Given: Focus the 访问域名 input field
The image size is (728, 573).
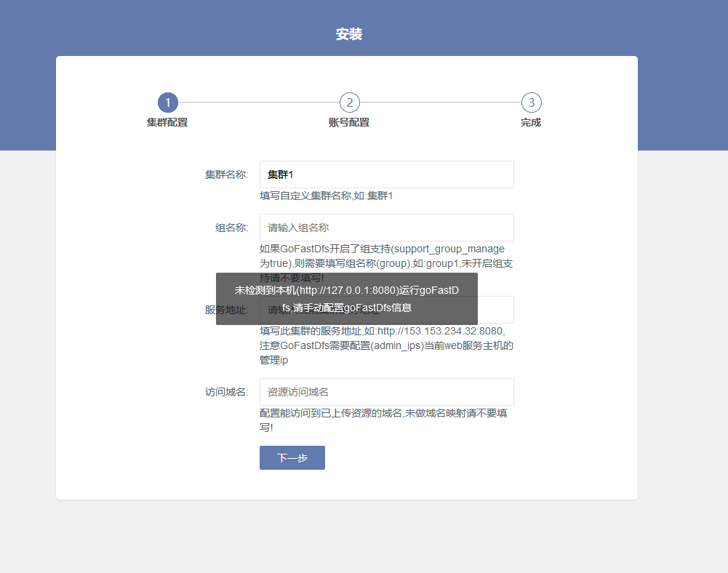Looking at the screenshot, I should click(387, 392).
